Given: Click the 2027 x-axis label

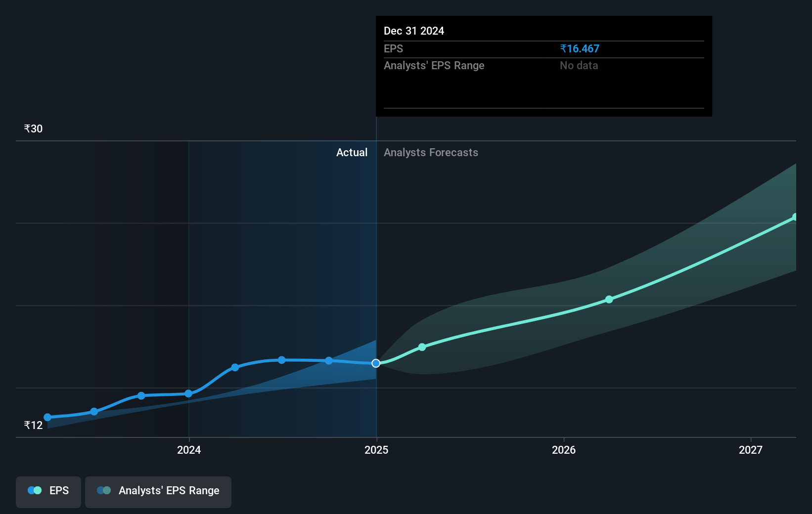Looking at the screenshot, I should 751,450.
